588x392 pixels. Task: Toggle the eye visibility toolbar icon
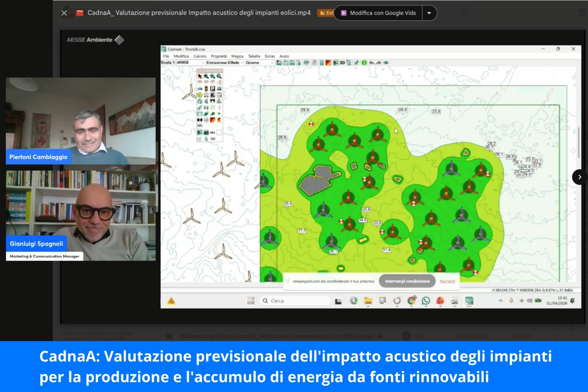coord(386,63)
